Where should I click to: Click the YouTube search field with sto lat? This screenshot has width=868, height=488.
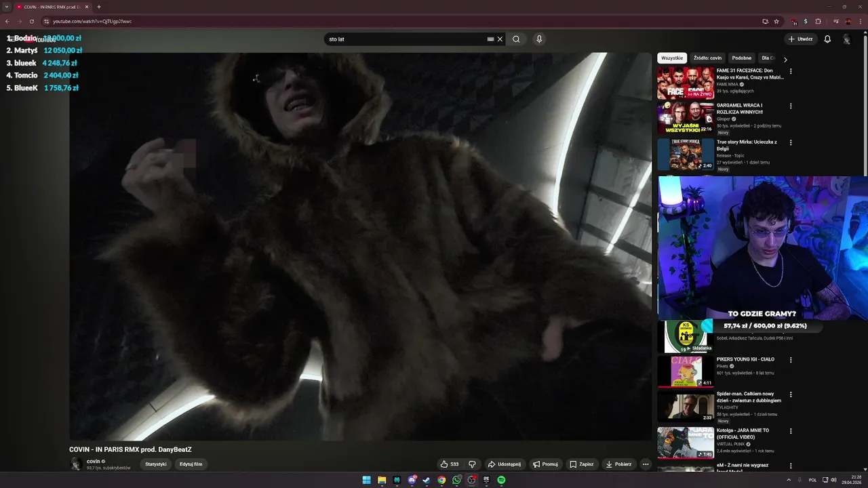(405, 39)
